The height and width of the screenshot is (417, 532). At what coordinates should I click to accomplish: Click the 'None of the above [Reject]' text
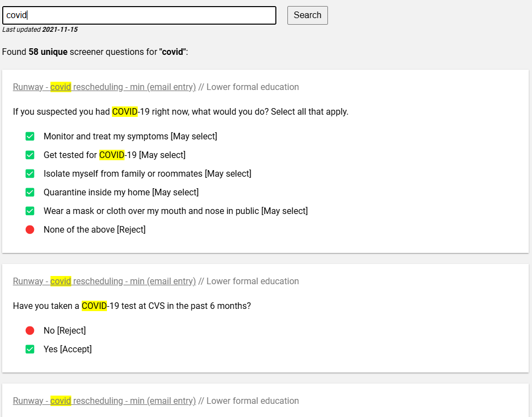[x=95, y=230]
